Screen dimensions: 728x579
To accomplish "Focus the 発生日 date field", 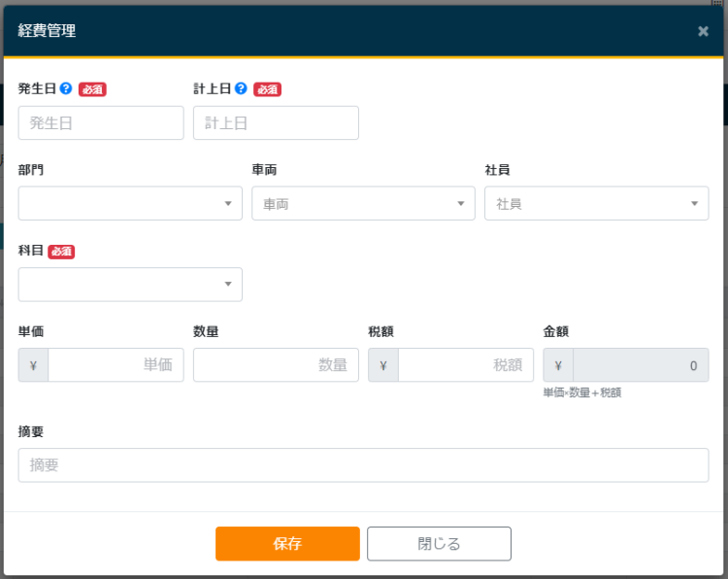I will tap(101, 123).
